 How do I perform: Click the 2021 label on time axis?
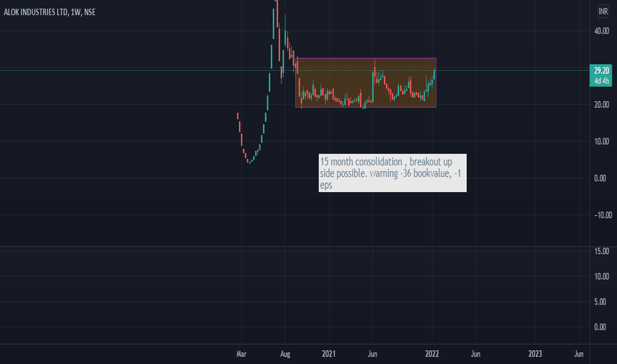click(x=328, y=354)
